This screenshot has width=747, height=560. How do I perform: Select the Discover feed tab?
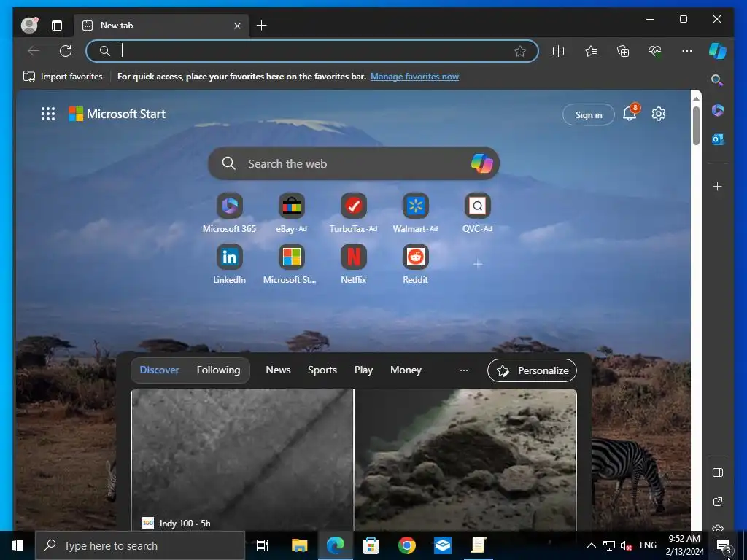click(x=159, y=370)
